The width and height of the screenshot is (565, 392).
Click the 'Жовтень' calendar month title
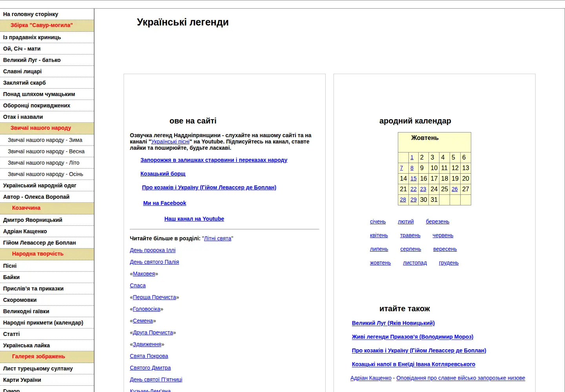point(425,138)
